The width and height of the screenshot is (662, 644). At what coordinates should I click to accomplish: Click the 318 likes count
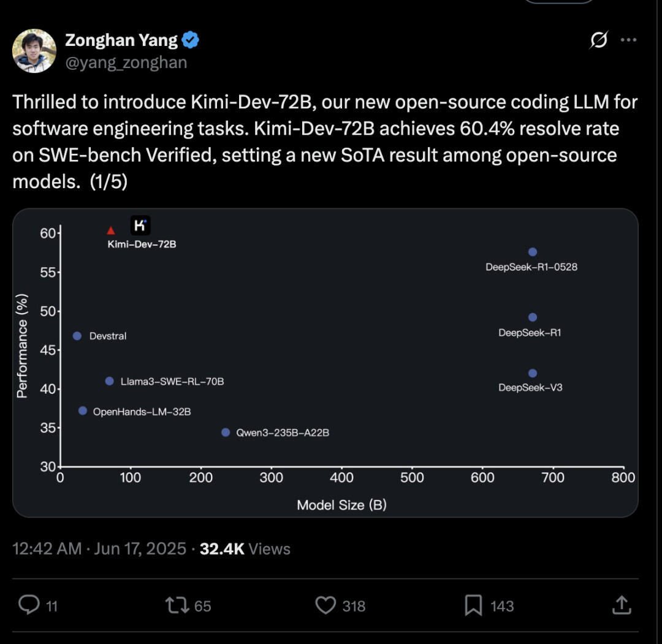[354, 606]
